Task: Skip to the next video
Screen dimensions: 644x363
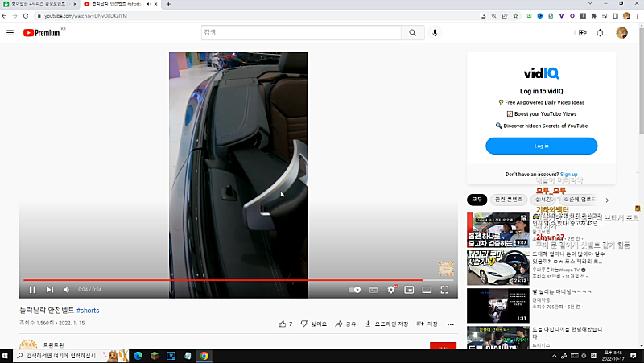Action: (50, 290)
